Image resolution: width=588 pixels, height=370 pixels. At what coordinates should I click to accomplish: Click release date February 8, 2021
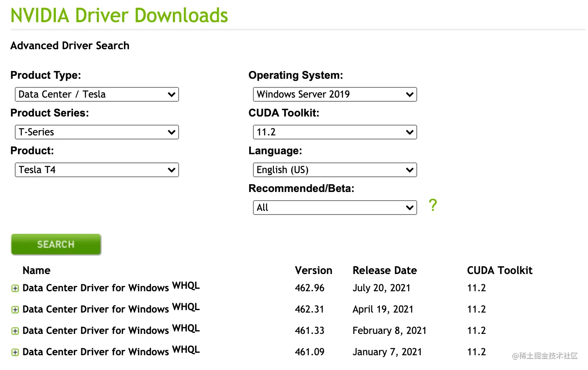[x=390, y=331]
